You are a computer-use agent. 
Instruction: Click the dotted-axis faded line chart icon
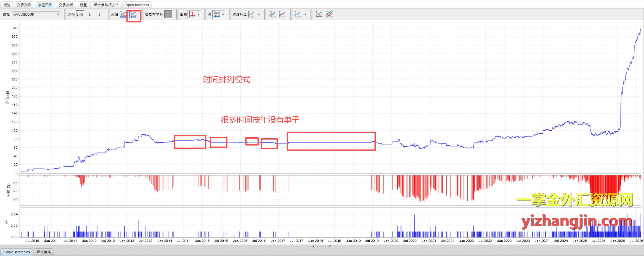point(319,14)
